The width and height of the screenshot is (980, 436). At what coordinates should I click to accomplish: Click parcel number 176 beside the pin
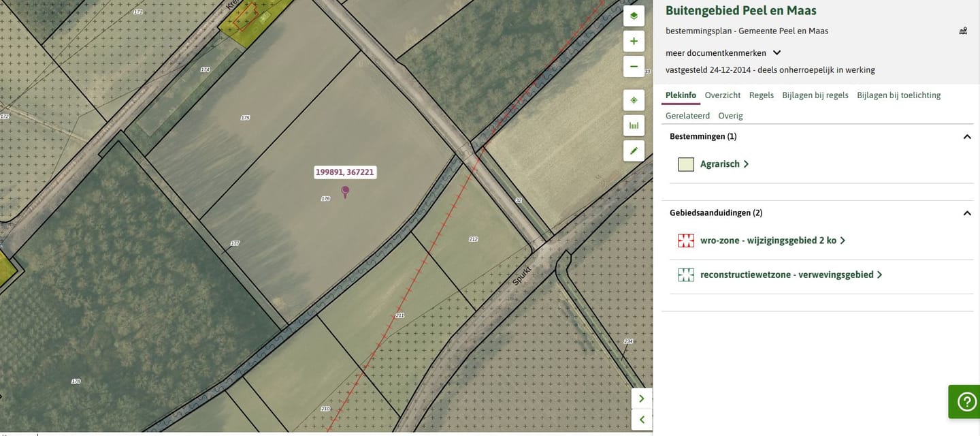(325, 199)
